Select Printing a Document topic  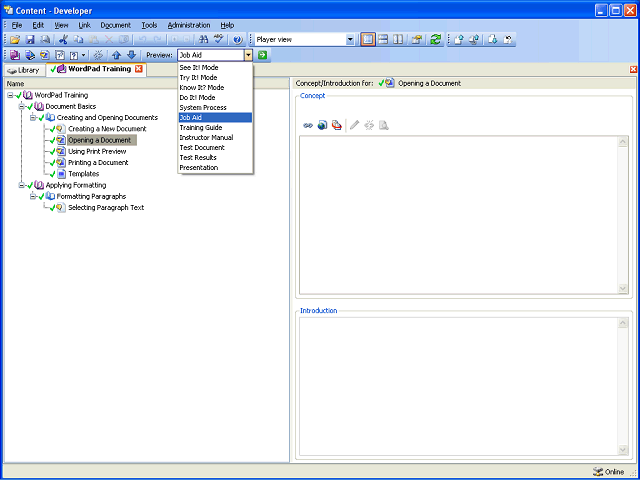[98, 162]
